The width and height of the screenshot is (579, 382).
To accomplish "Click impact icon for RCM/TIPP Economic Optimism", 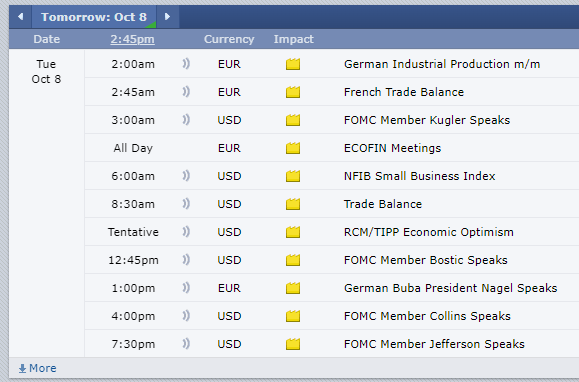I will click(293, 232).
